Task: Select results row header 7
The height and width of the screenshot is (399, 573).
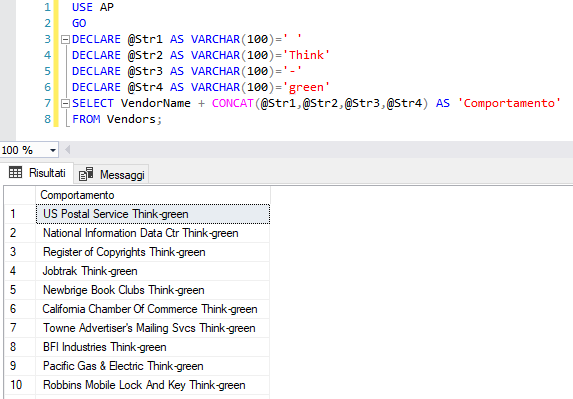Action: click(x=20, y=328)
